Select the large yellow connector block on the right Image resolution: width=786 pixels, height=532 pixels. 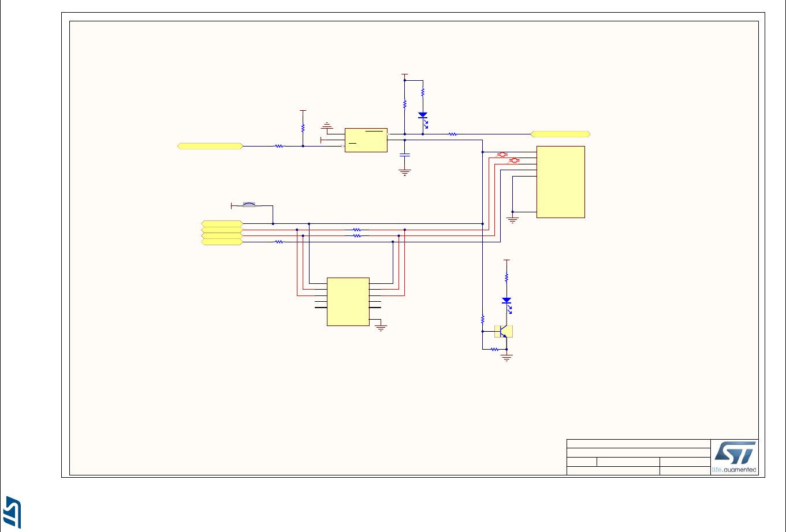point(561,182)
